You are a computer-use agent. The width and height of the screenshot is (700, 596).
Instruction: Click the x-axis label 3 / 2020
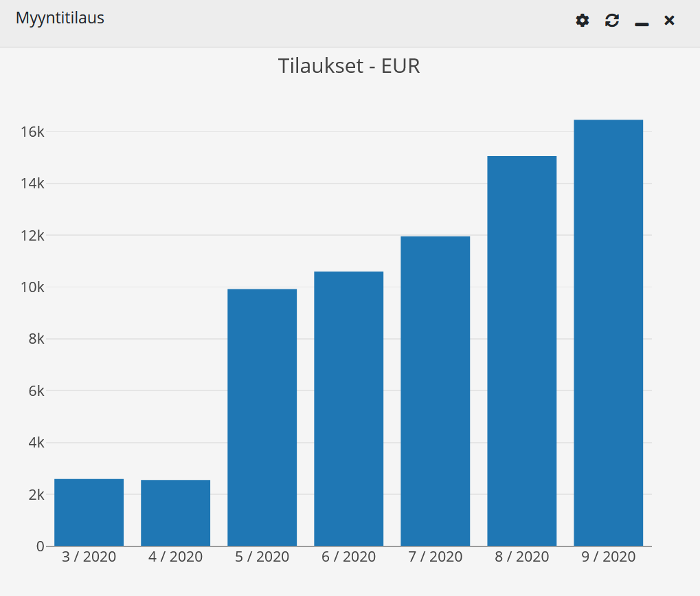click(x=89, y=557)
